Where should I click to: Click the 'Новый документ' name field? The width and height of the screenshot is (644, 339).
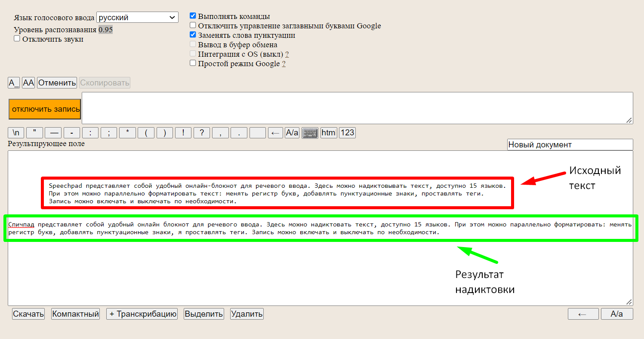pos(570,145)
